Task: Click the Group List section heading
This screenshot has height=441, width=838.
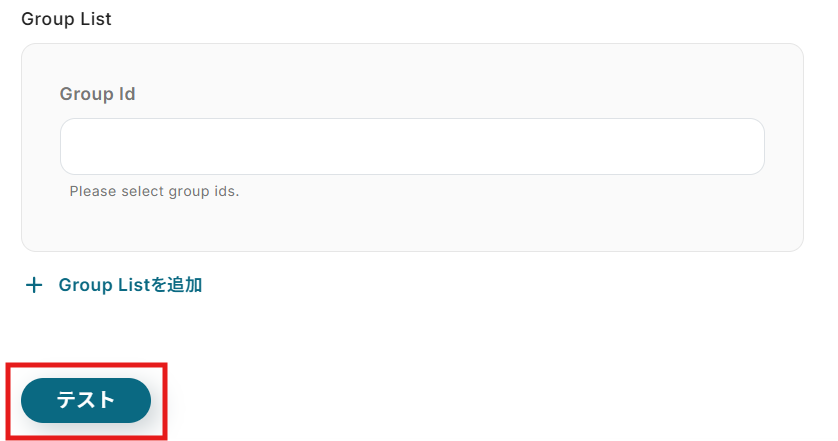Action: pos(66,19)
